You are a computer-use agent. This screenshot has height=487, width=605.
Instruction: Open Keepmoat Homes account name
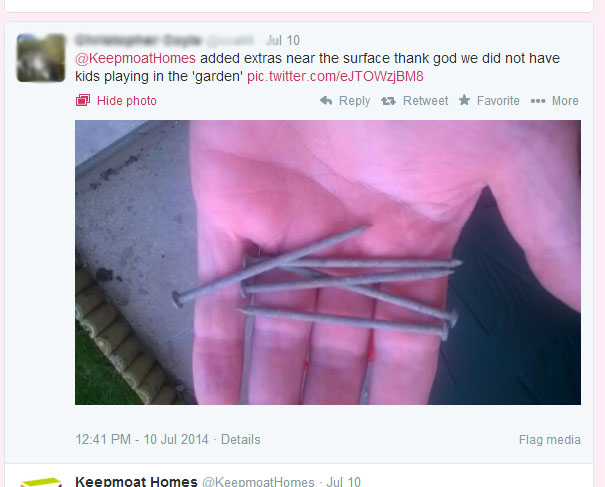point(136,481)
